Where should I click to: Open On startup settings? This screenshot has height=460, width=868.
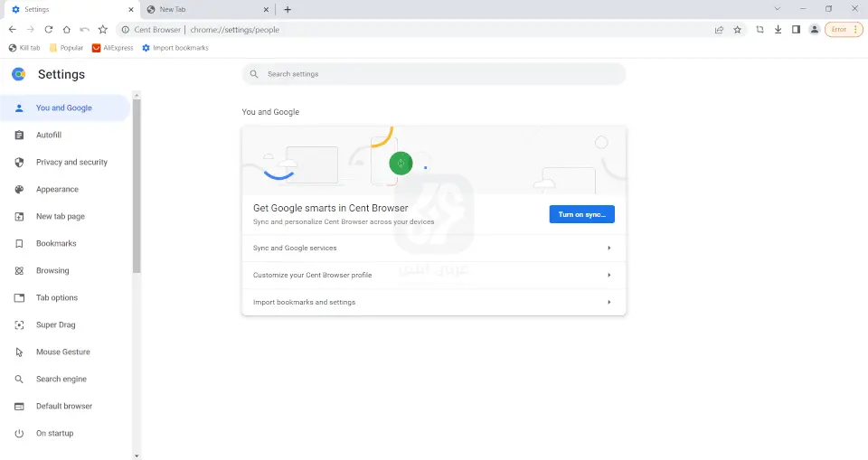(65, 434)
